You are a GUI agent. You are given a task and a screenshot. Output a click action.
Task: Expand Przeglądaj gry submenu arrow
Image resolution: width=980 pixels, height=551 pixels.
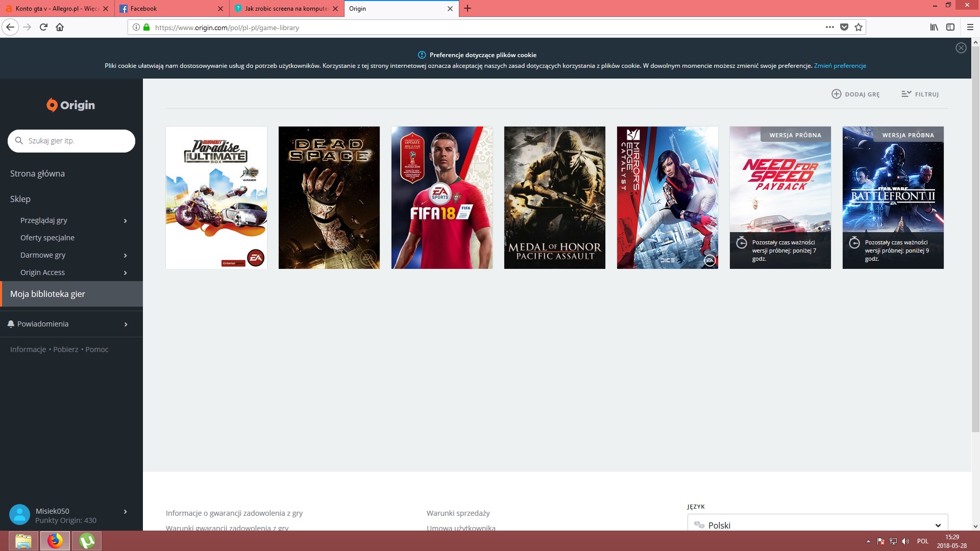(126, 221)
